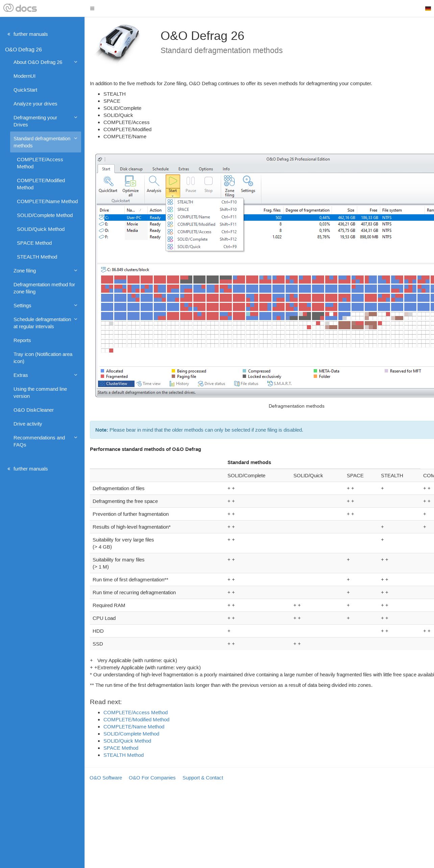Follow the STEALTH Method read-next link
Image resolution: width=434 pixels, height=868 pixels.
(x=123, y=755)
